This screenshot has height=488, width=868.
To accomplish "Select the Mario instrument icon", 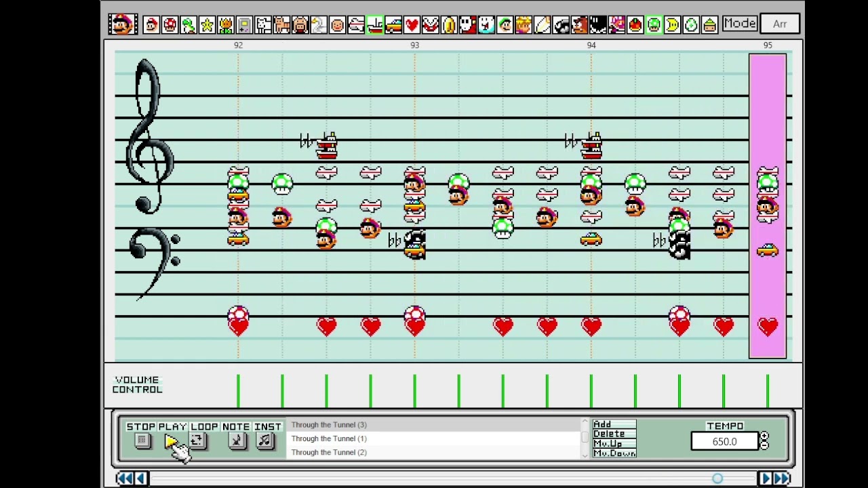I will [x=151, y=25].
